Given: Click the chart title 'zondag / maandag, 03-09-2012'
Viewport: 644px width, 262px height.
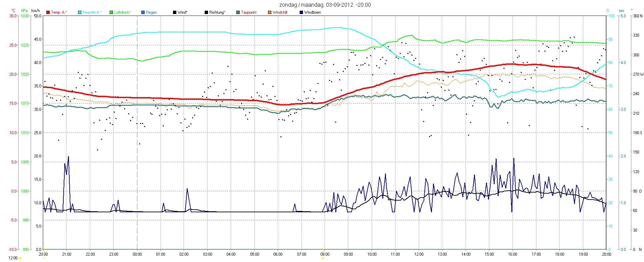Looking at the screenshot, I should tap(316, 5).
